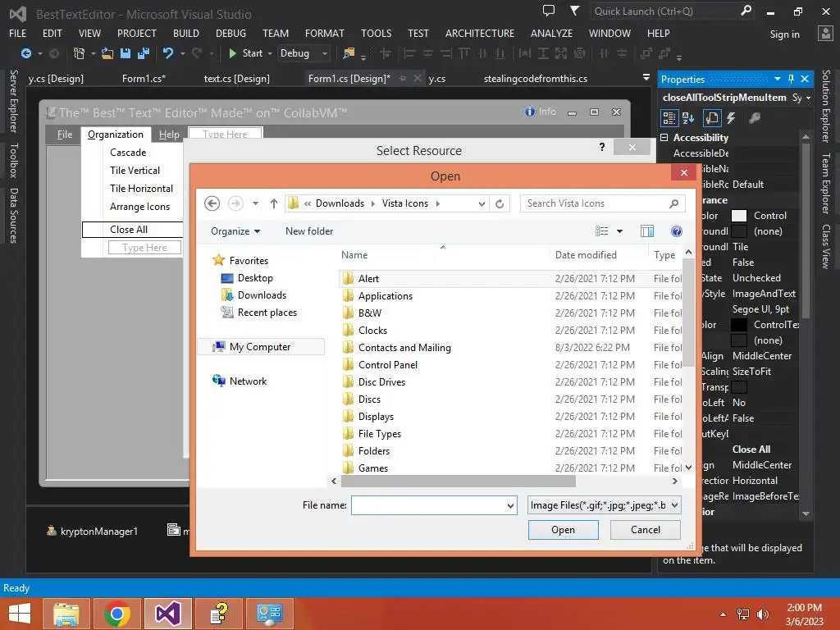Select Network in navigation pane

point(248,381)
